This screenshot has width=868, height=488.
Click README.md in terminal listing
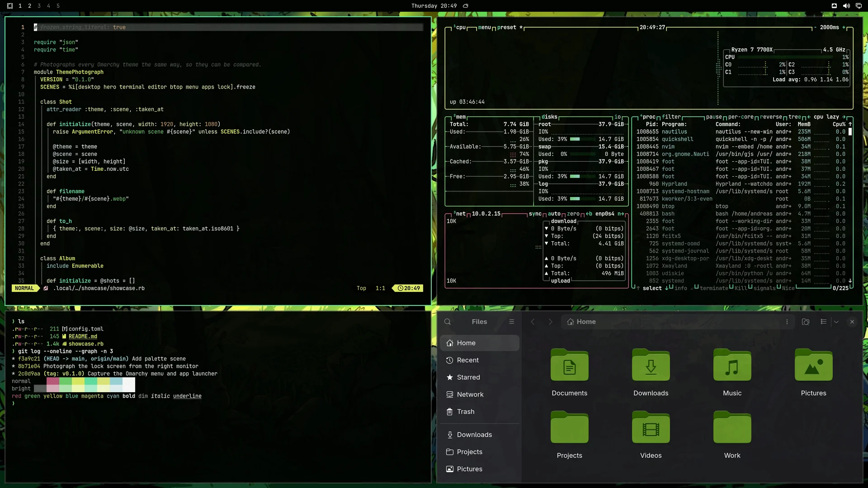pyautogui.click(x=83, y=336)
